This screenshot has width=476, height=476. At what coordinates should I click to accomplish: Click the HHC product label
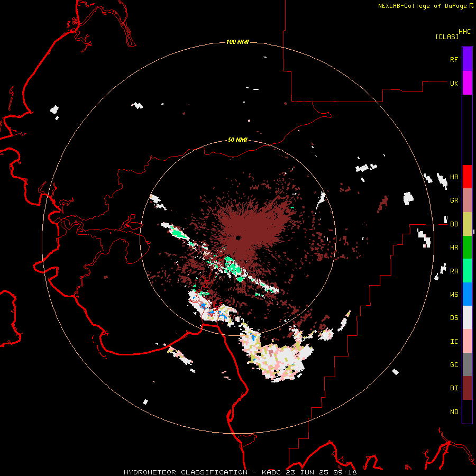(x=465, y=32)
